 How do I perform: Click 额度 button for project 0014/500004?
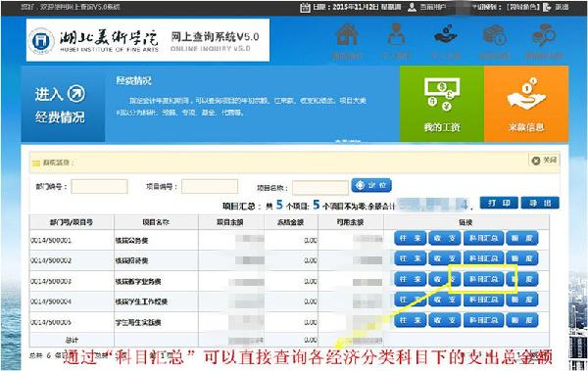click(522, 300)
